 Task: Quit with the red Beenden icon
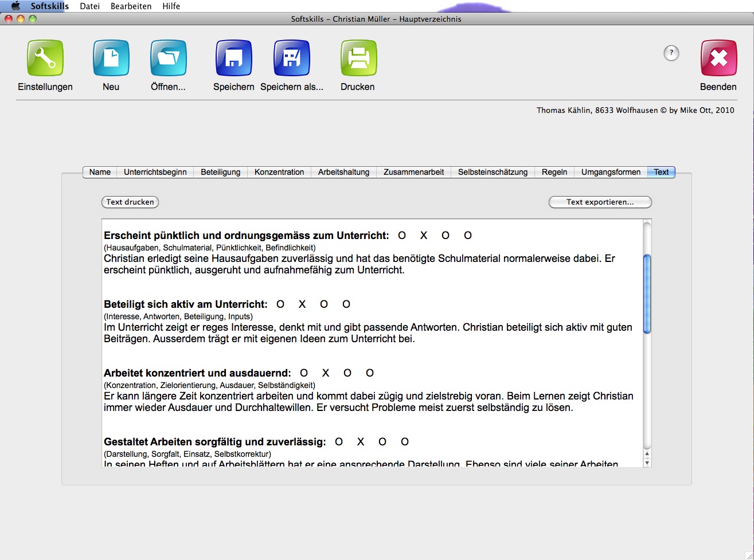[719, 58]
